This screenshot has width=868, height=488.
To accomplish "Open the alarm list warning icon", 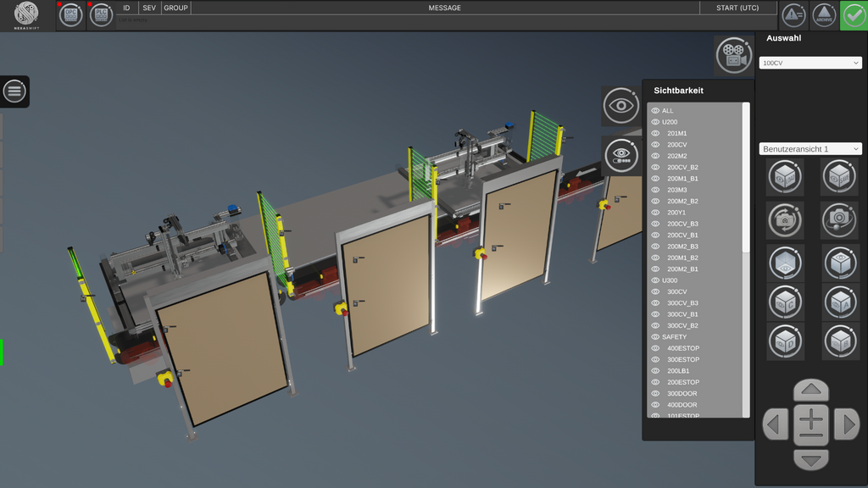I will (793, 15).
